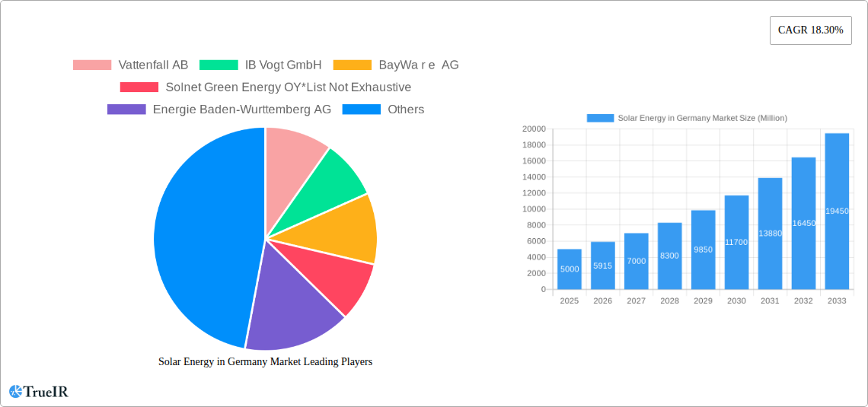Click the BayWa r e AG legend label
The image size is (868, 407).
click(x=419, y=65)
